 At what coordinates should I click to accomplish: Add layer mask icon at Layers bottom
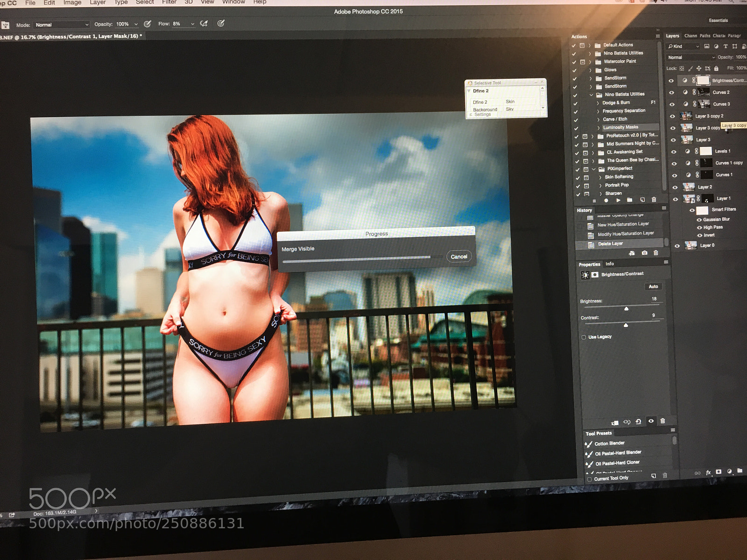pyautogui.click(x=719, y=472)
